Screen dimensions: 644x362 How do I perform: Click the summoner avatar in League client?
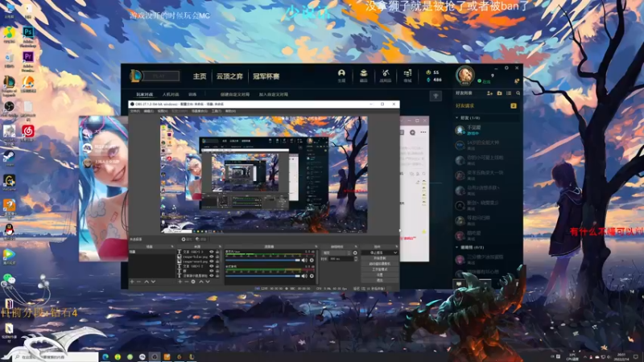pos(465,75)
